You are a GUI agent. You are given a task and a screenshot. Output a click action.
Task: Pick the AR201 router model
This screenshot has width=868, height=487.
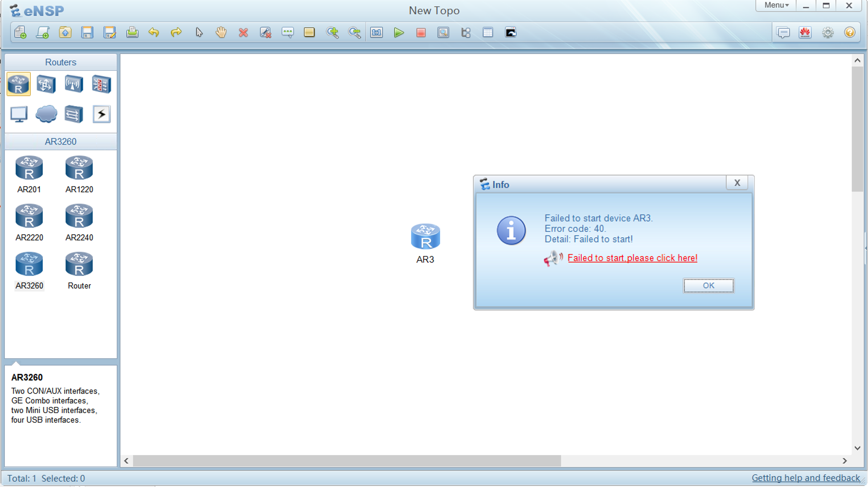(x=29, y=175)
